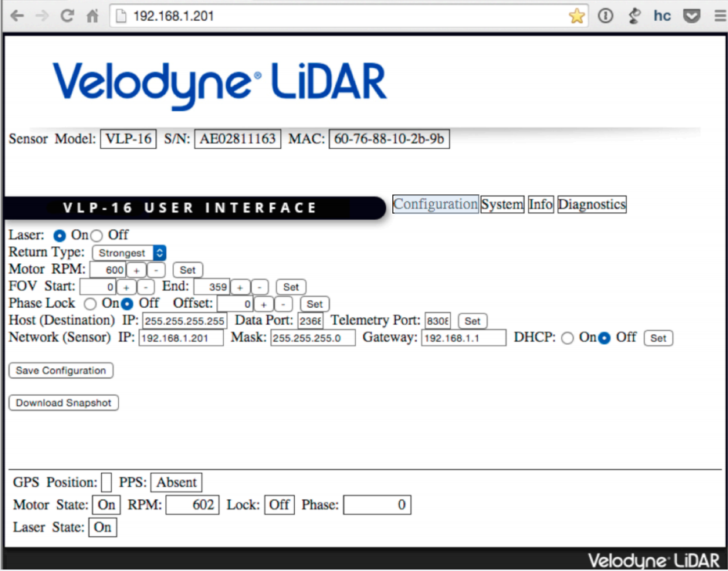The image size is (728, 571).
Task: Click the Motor RPM input field
Action: [108, 270]
